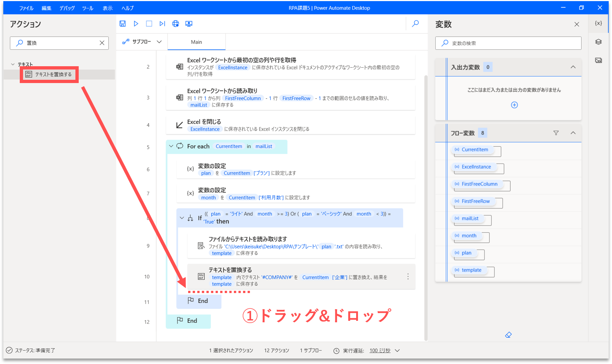This screenshot has width=612, height=364.
Task: Add a new input/output variable
Action: pyautogui.click(x=514, y=105)
